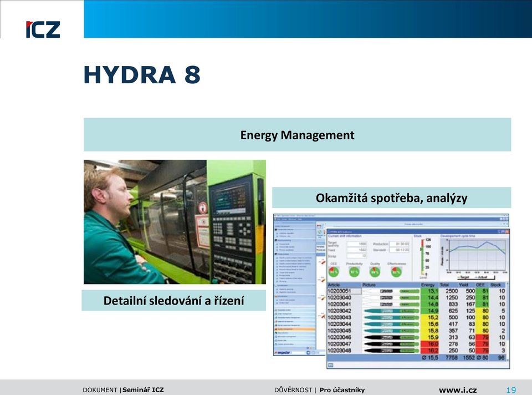Select article row 10203042
Screen dimensions: 532x395
(417, 311)
